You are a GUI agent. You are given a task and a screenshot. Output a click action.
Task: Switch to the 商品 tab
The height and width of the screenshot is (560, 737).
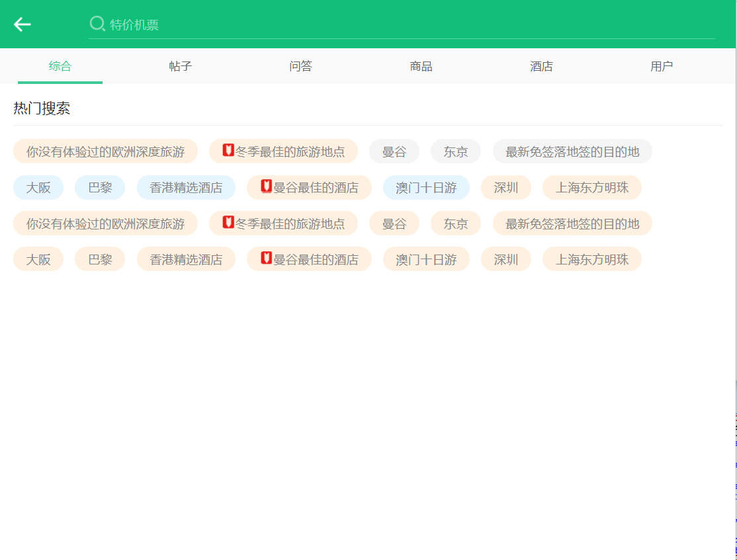(x=421, y=66)
